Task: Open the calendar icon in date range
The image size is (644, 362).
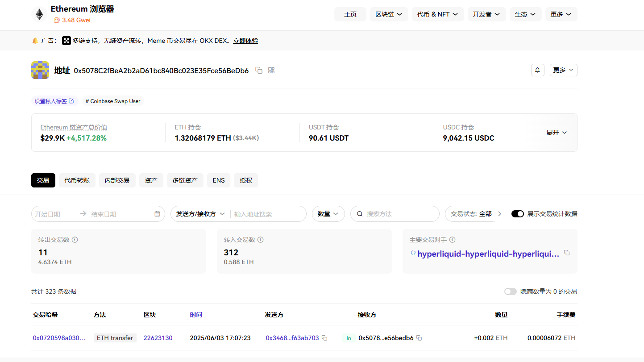Action: pyautogui.click(x=157, y=214)
